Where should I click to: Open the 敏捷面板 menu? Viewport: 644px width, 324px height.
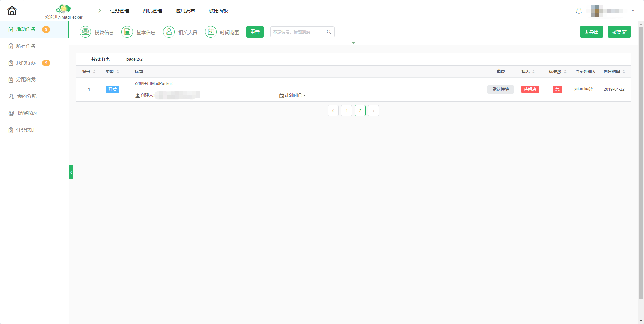pos(218,11)
